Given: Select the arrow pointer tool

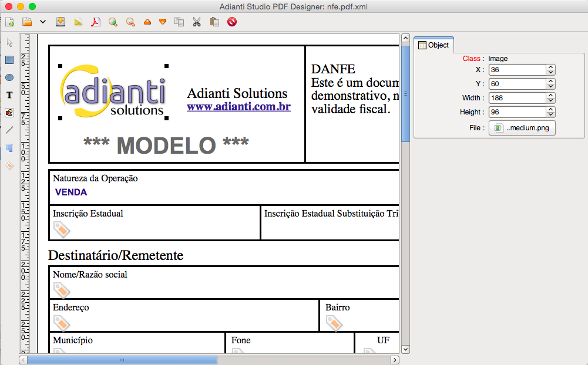Looking at the screenshot, I should coord(10,42).
